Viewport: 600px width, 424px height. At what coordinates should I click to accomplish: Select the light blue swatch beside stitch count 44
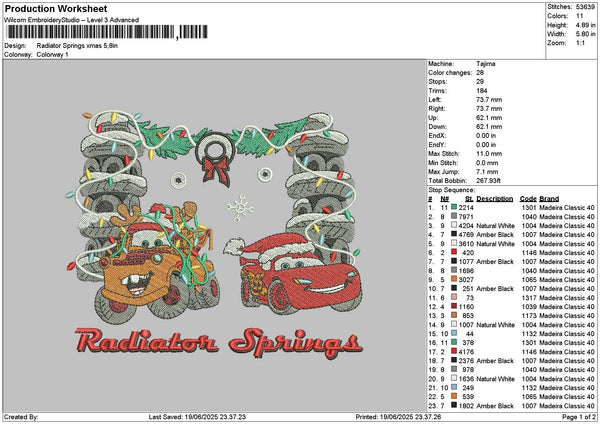pos(454,334)
